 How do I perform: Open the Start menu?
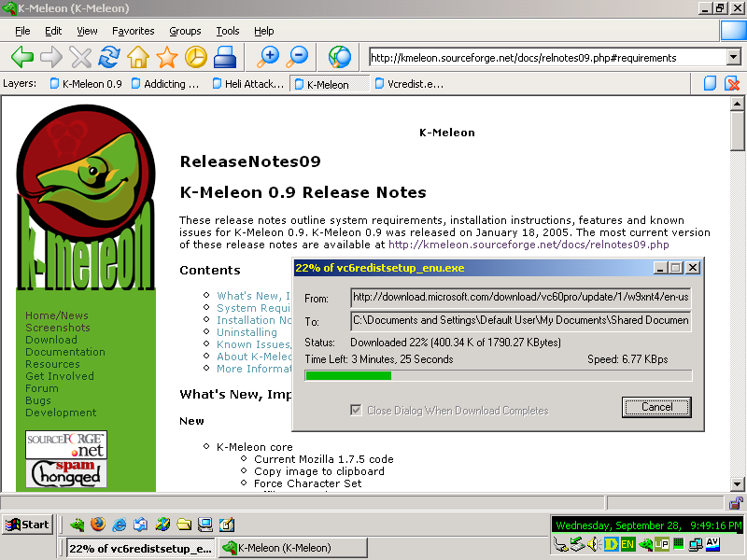coord(27,525)
